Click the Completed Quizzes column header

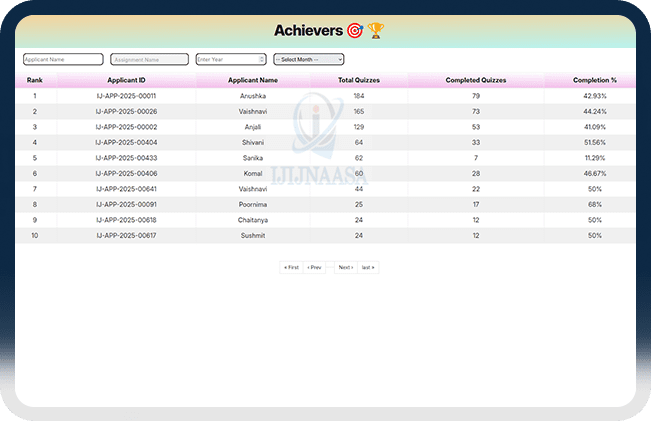476,80
